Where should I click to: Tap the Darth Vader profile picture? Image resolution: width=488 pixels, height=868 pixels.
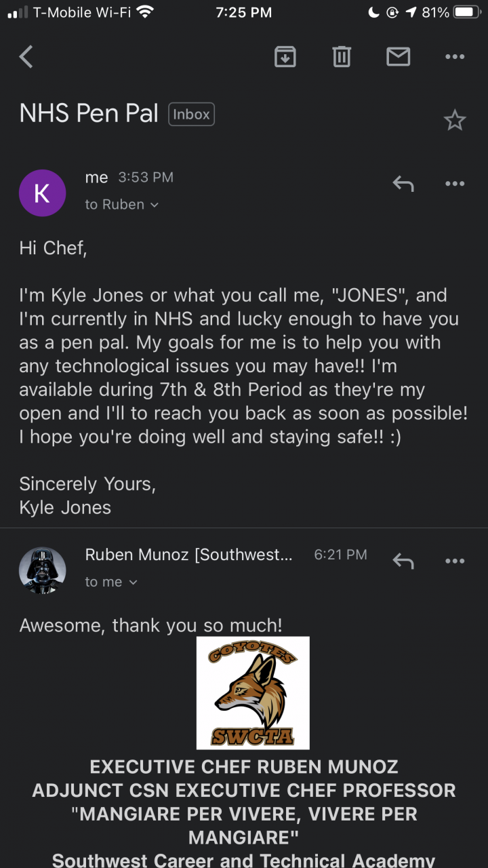[x=42, y=571]
